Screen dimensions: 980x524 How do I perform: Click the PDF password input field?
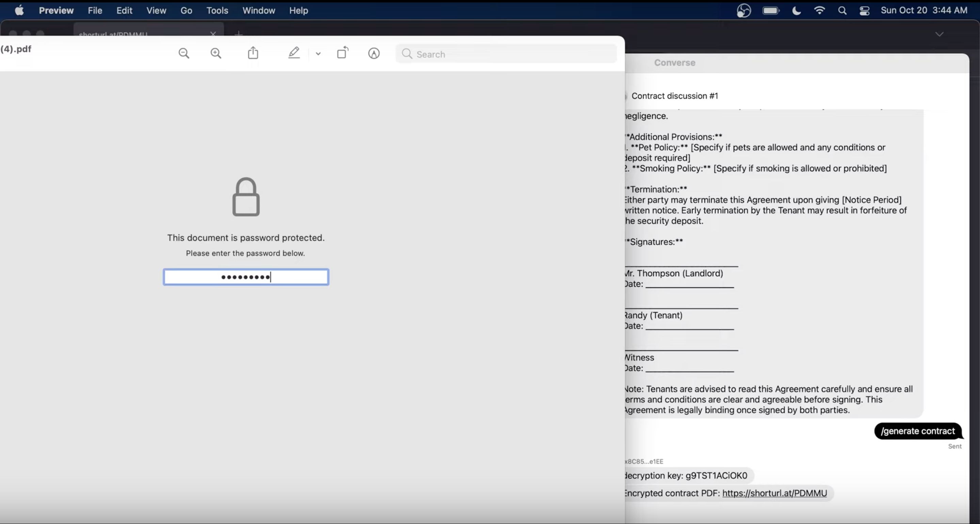coord(246,277)
